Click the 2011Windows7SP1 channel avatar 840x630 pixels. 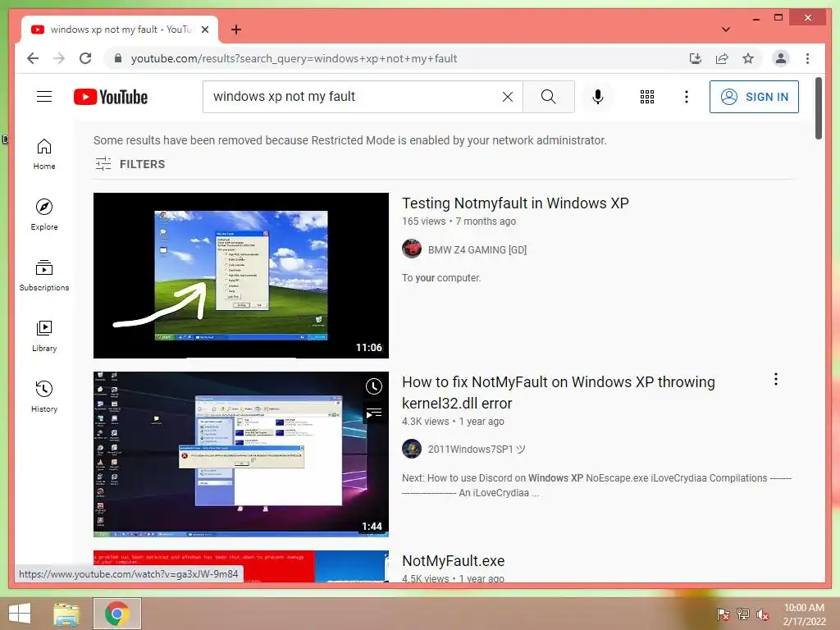tap(412, 449)
